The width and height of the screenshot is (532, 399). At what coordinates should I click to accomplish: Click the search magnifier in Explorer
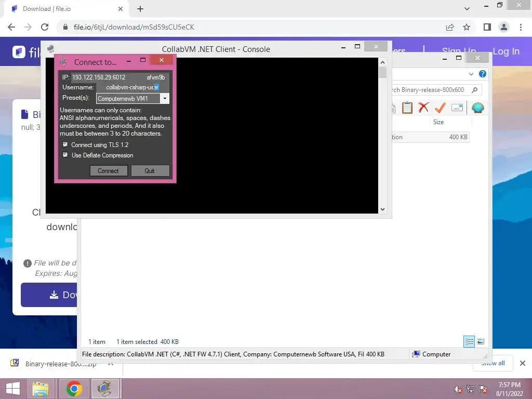coord(475,89)
